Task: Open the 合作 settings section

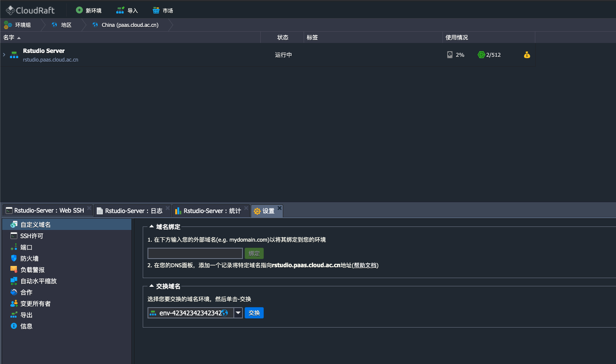Action: tap(67, 292)
